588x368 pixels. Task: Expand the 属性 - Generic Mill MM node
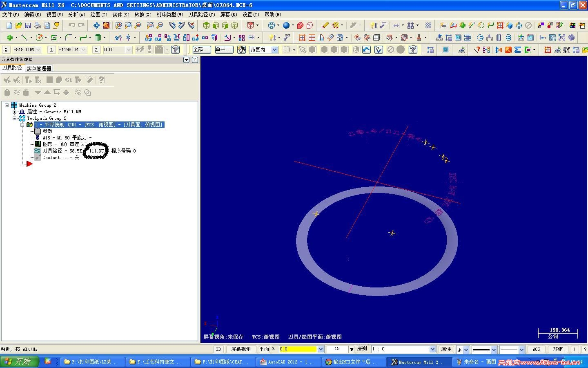(15, 112)
